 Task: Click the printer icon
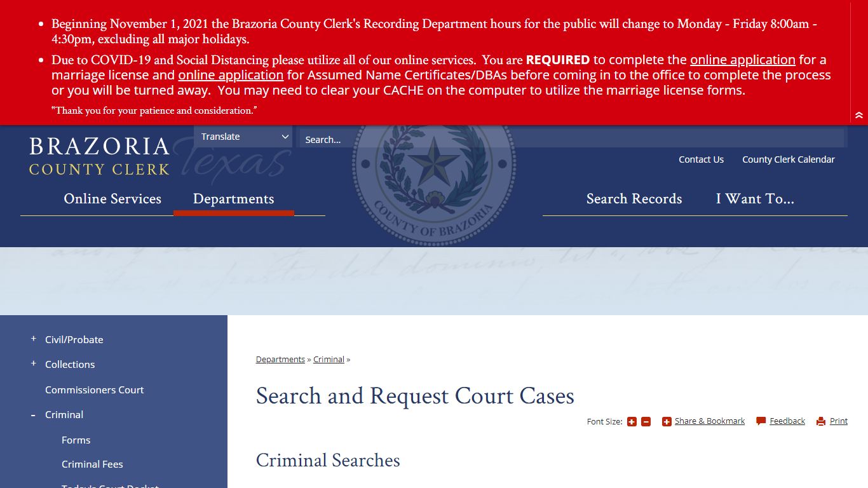[x=821, y=421]
